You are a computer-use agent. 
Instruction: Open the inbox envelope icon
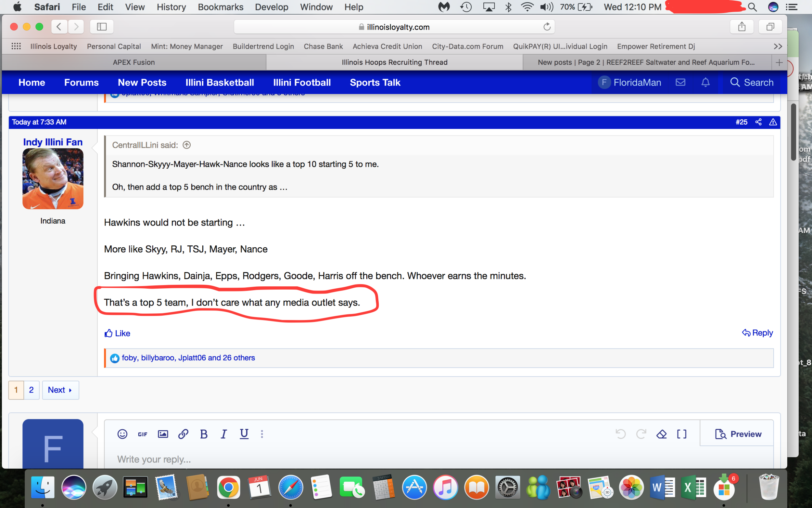click(680, 82)
